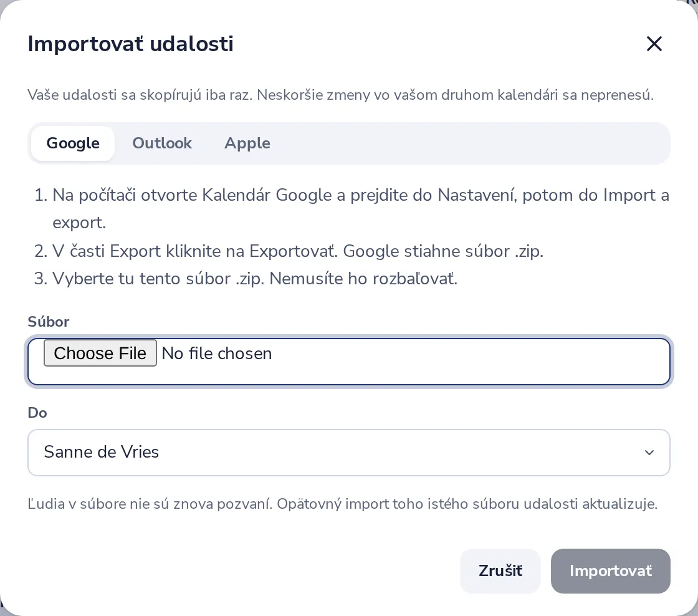The width and height of the screenshot is (698, 616).
Task: Switch to the Google tab
Action: point(73,143)
